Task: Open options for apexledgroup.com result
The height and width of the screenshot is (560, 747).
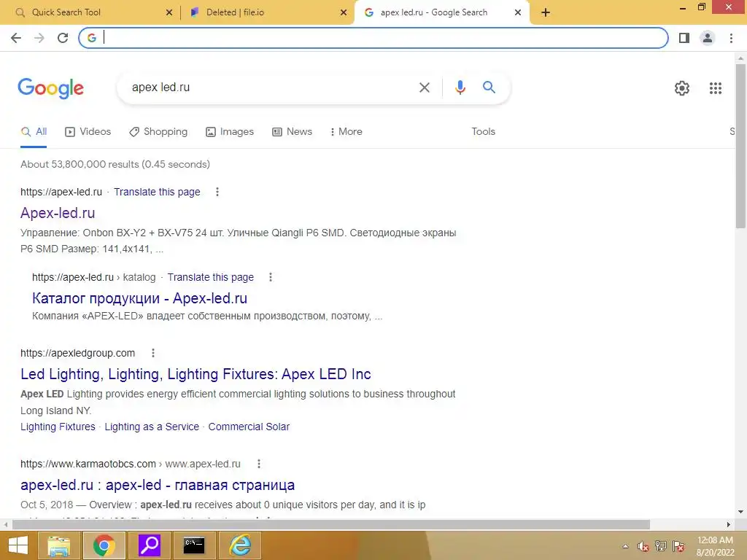Action: pos(153,353)
